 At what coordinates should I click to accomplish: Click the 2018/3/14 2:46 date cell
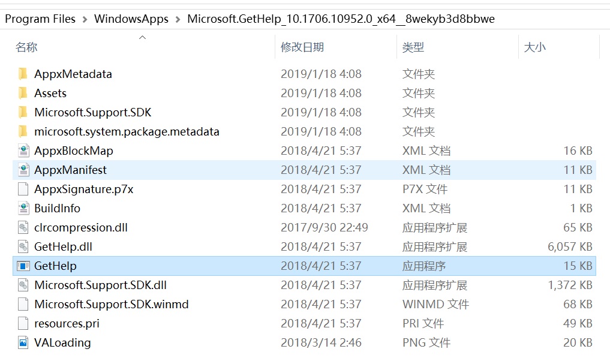[x=321, y=342]
